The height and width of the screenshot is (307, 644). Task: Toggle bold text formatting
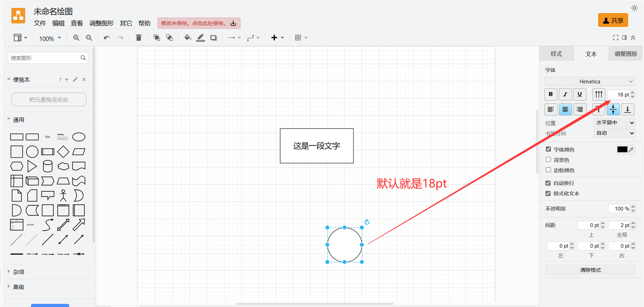551,94
